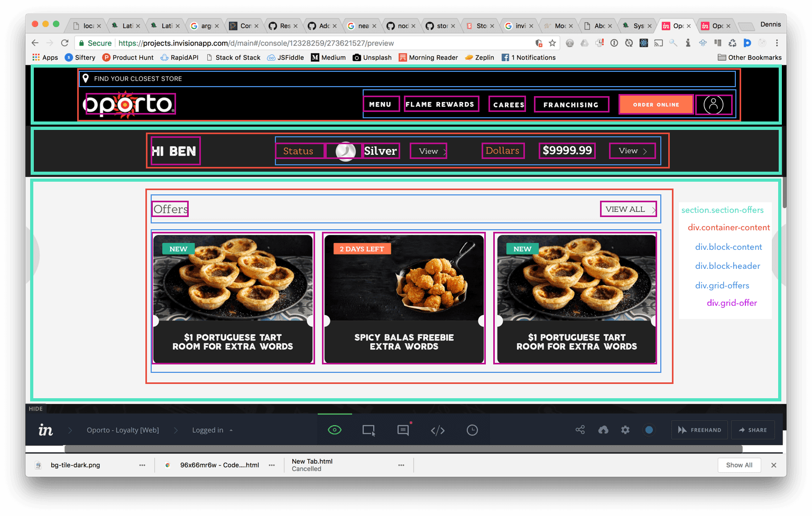
Task: Open the MENU navigation item
Action: [380, 105]
